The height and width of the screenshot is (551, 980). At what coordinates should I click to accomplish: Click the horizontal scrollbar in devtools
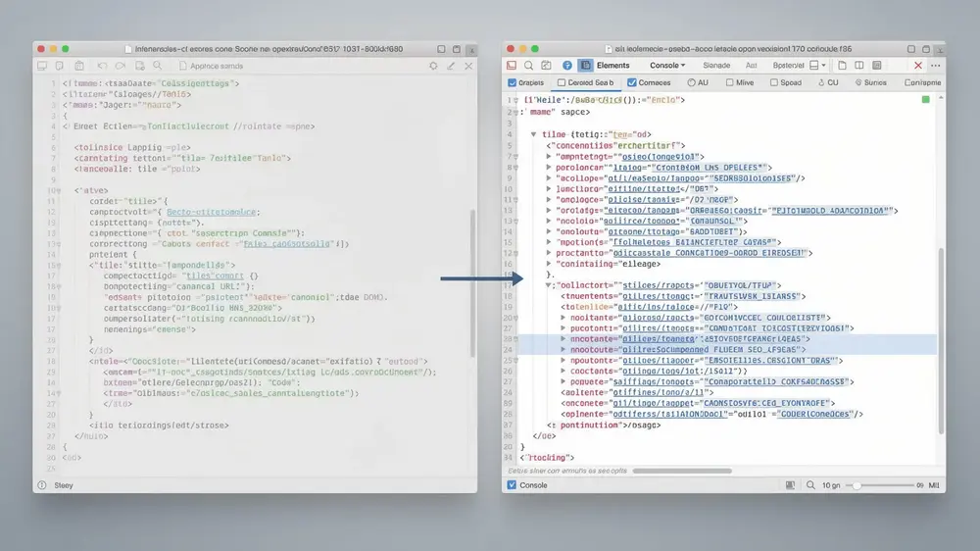coord(682,471)
